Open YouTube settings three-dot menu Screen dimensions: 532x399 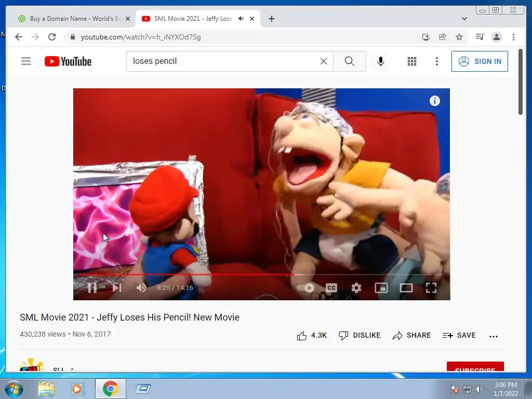tap(436, 61)
